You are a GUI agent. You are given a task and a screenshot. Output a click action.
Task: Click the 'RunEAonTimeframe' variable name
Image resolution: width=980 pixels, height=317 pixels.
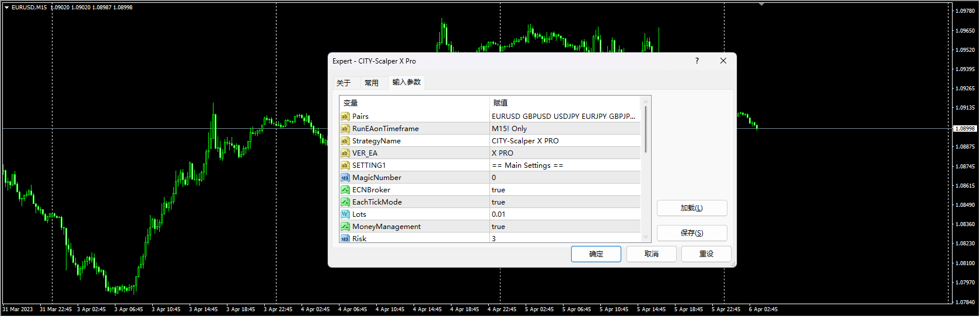[386, 129]
